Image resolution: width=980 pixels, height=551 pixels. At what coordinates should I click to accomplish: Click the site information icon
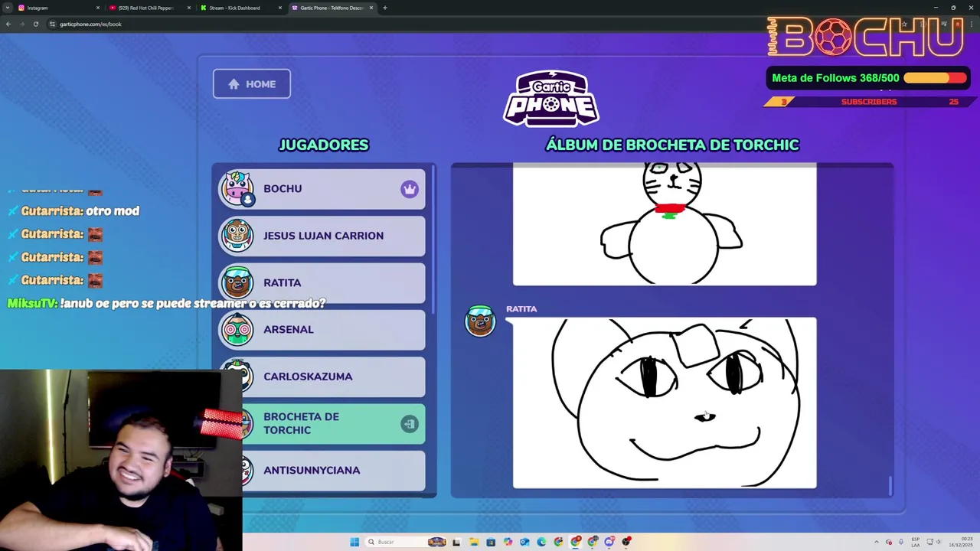52,24
